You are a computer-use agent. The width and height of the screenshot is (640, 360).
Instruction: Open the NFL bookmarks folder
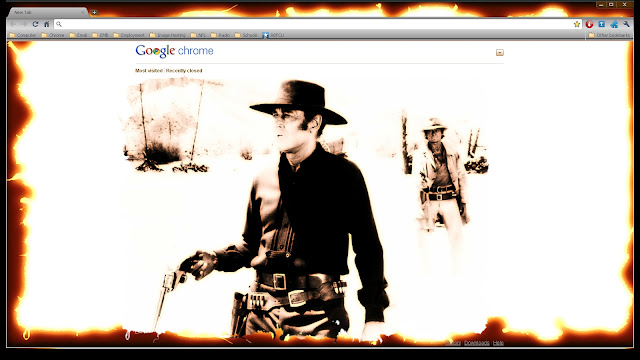pyautogui.click(x=198, y=35)
